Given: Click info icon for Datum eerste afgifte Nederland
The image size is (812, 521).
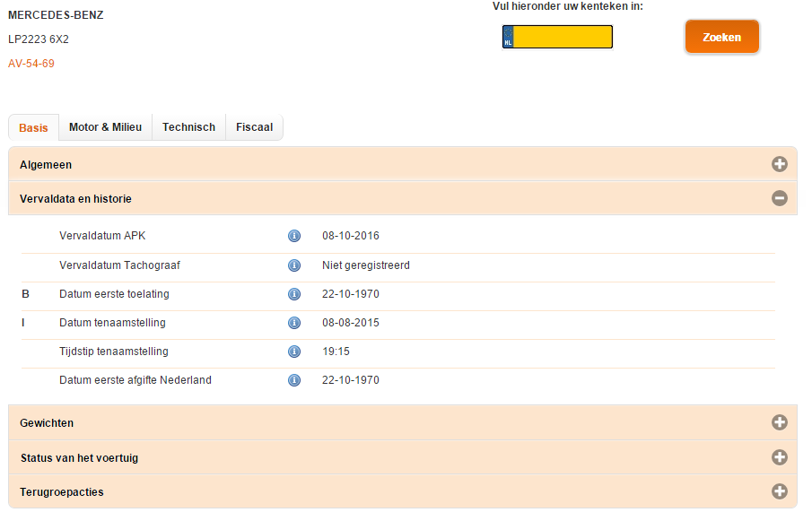Looking at the screenshot, I should [293, 380].
